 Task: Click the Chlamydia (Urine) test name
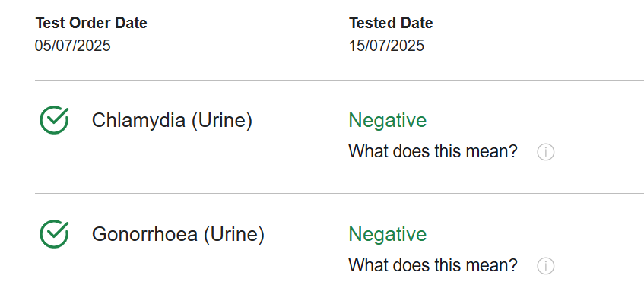[172, 121]
